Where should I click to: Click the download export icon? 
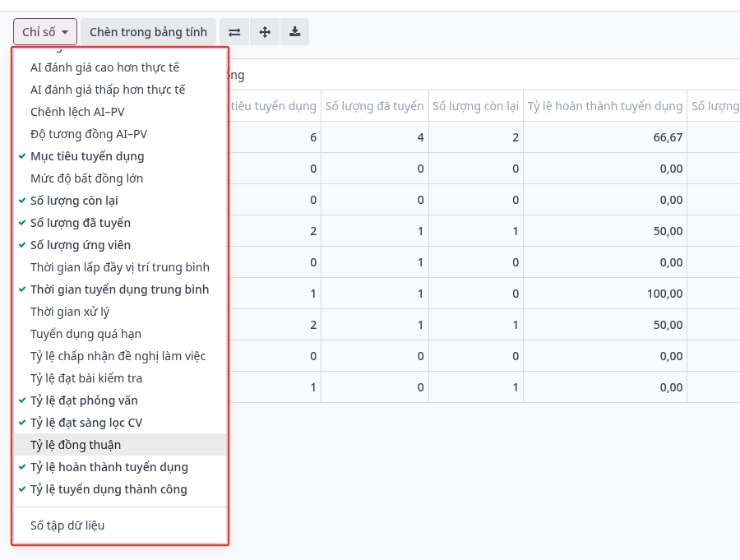[295, 32]
